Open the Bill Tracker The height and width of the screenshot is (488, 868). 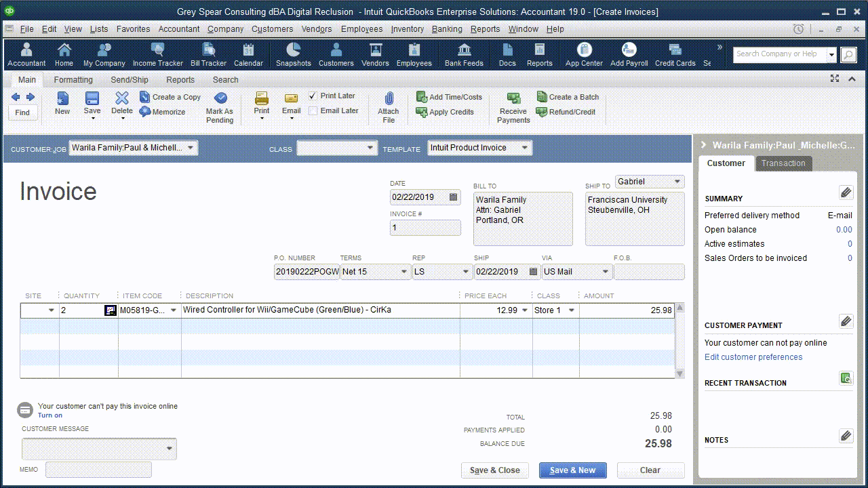click(x=208, y=54)
